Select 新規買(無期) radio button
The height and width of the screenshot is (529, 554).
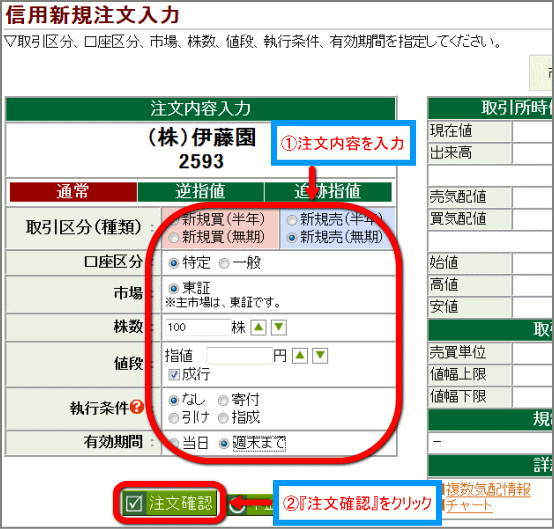173,238
